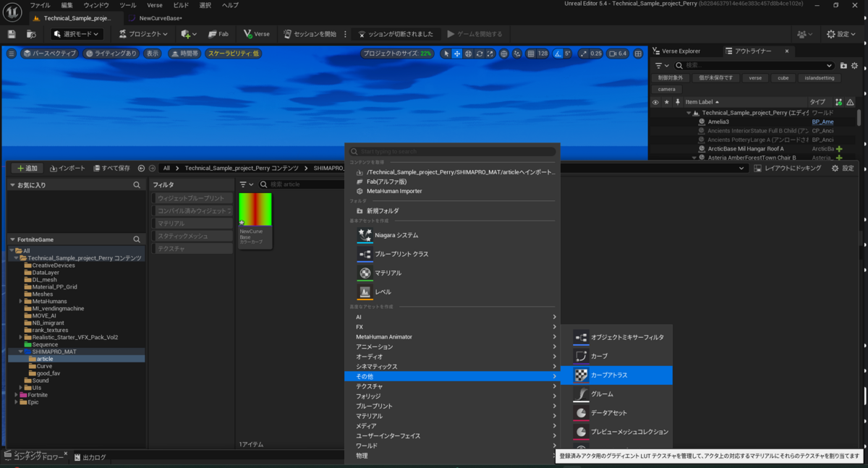Screen dimensions: 868x468
Task: Toggle the テクスチャ asset filter
Action: click(194, 248)
